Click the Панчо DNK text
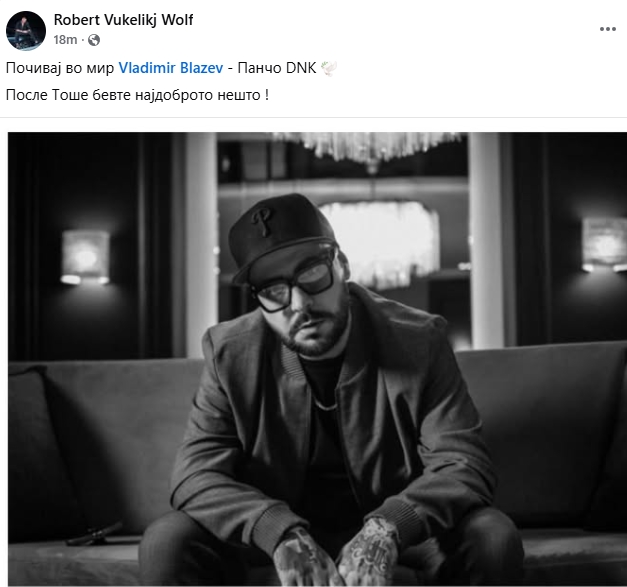Image resolution: width=627 pixels, height=587 pixels. coord(277,68)
